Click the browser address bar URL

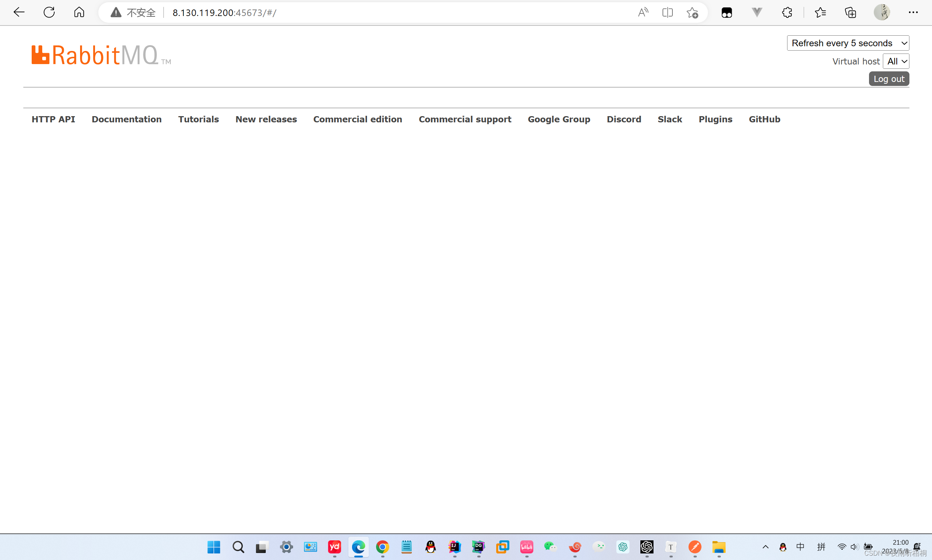point(224,12)
